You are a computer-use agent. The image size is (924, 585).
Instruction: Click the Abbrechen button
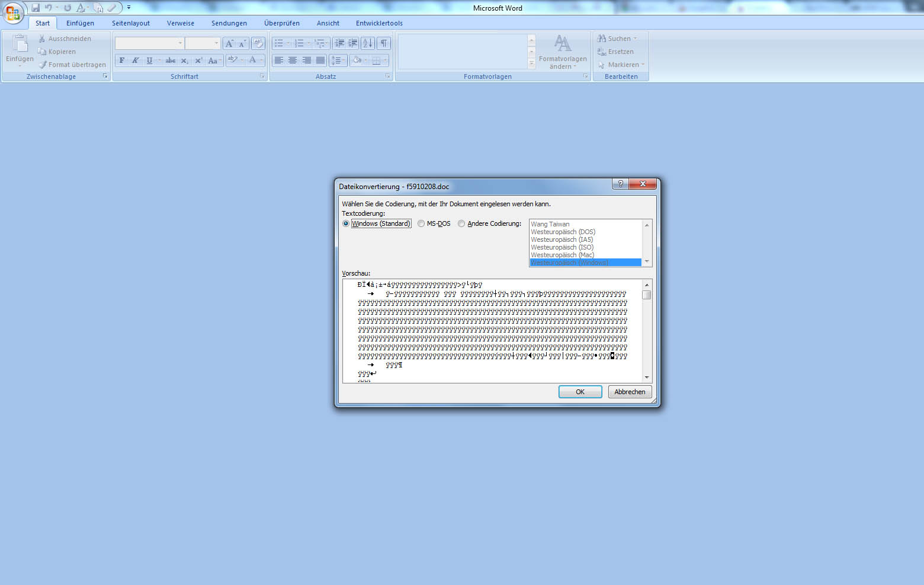coord(630,392)
